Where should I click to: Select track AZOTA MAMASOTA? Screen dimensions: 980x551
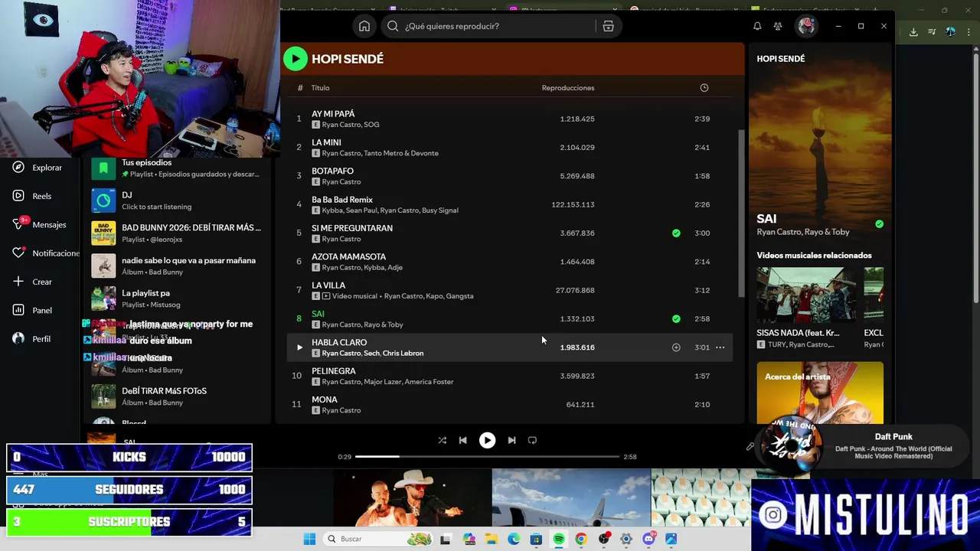point(510,262)
